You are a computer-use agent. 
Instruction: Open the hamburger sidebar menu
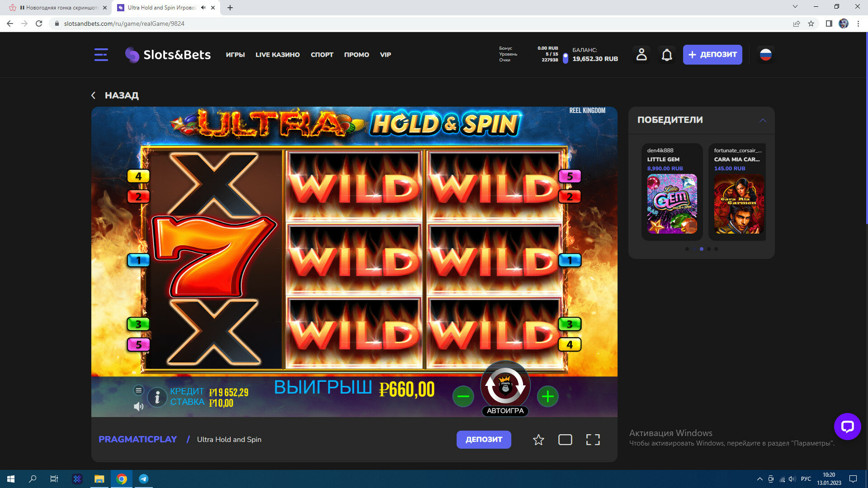click(101, 55)
